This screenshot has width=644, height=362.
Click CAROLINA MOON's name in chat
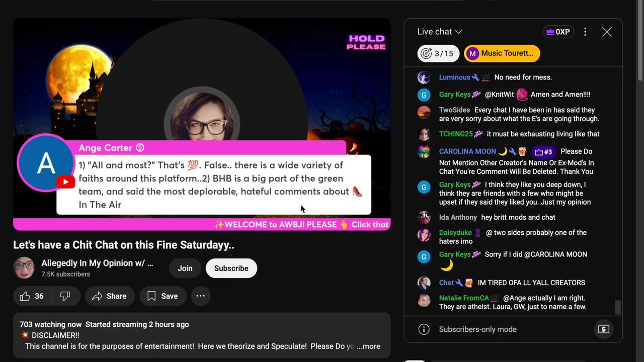(467, 151)
